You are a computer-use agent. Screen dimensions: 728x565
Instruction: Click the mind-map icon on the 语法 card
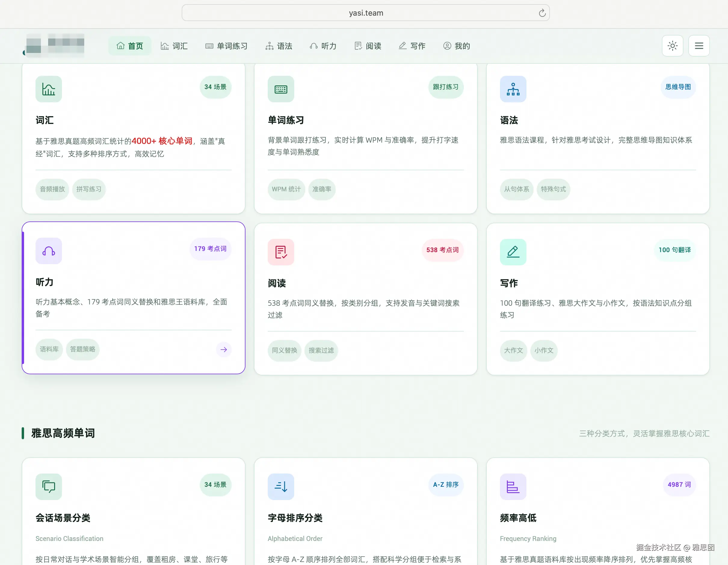point(513,89)
